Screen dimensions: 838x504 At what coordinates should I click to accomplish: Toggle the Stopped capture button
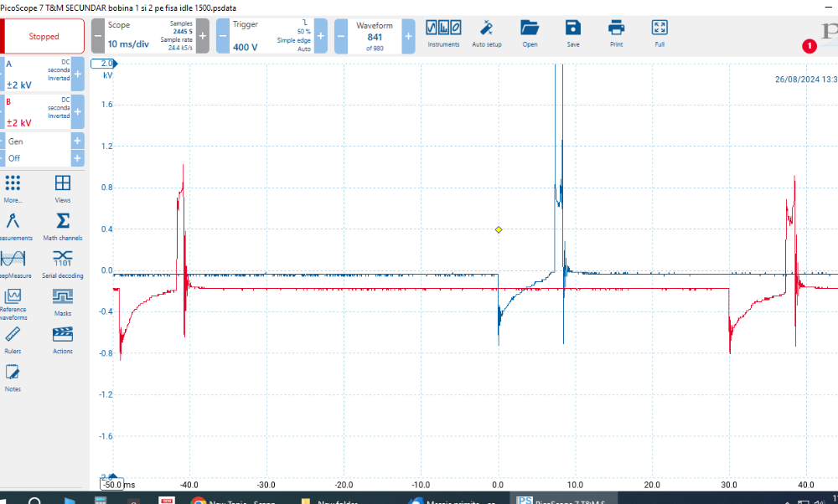[x=44, y=36]
